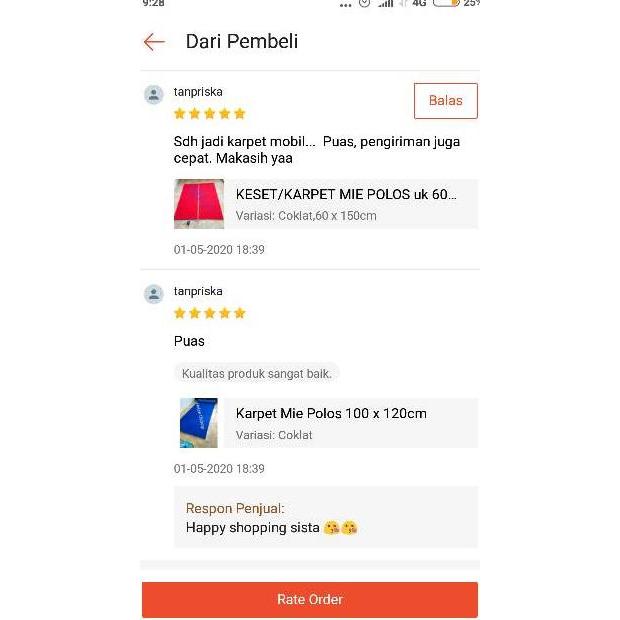This screenshot has width=620, height=620.
Task: Click second tanpriska username
Action: tap(198, 291)
